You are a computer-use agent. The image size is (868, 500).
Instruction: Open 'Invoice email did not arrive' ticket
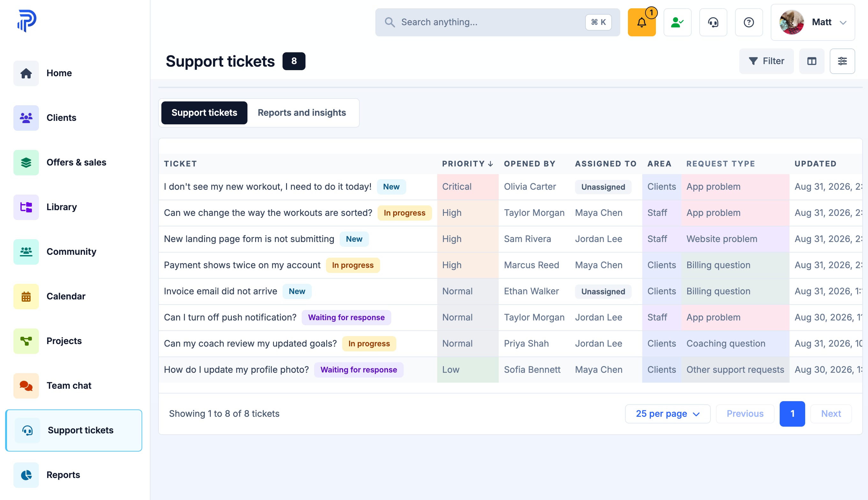point(220,291)
